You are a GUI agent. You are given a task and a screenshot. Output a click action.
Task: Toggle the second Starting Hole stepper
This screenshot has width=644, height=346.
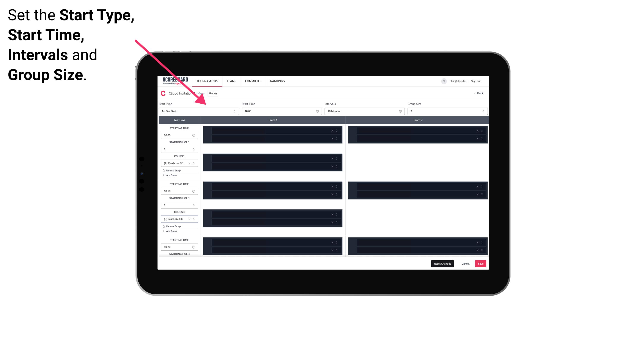(194, 205)
